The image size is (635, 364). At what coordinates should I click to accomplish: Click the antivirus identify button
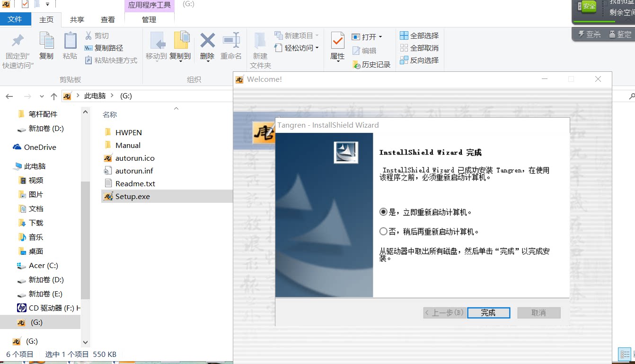pyautogui.click(x=621, y=35)
